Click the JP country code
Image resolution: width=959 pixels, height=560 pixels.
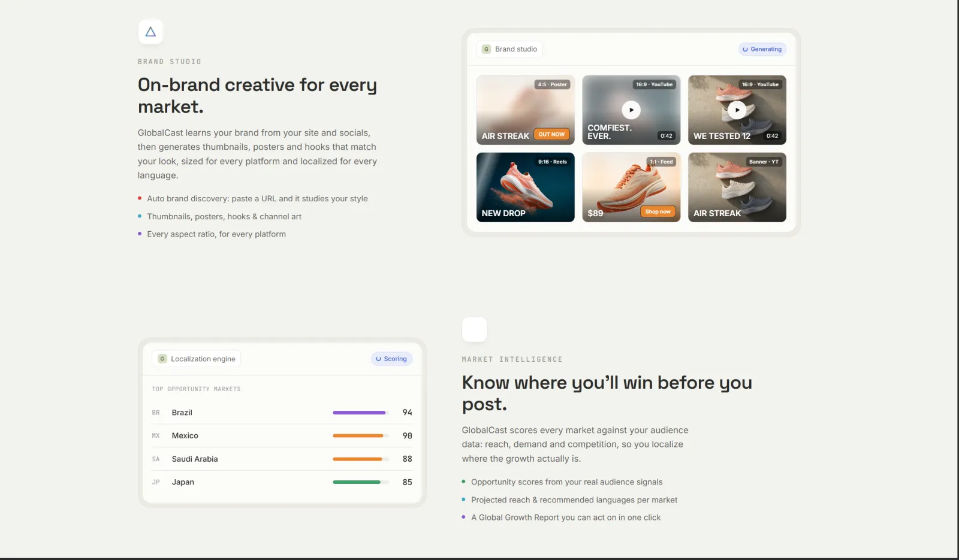coord(156,482)
